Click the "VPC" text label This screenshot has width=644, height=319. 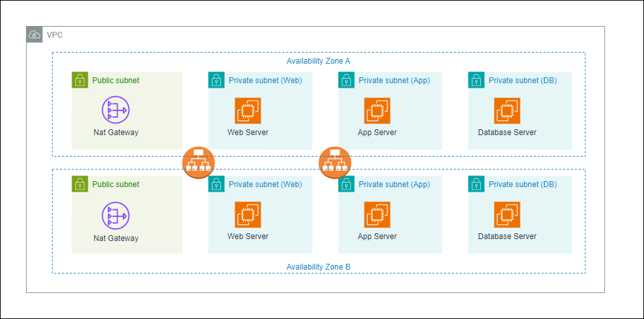pos(55,34)
